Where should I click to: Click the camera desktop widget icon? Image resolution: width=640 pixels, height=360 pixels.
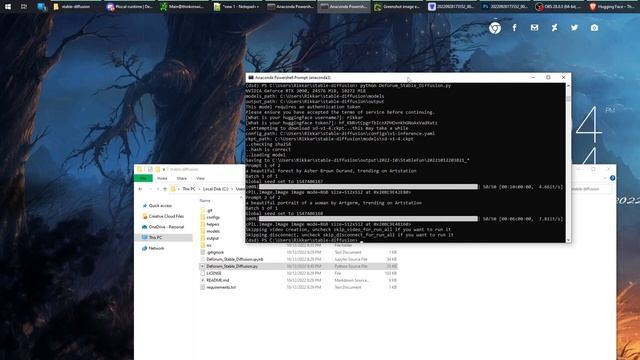pos(594,28)
